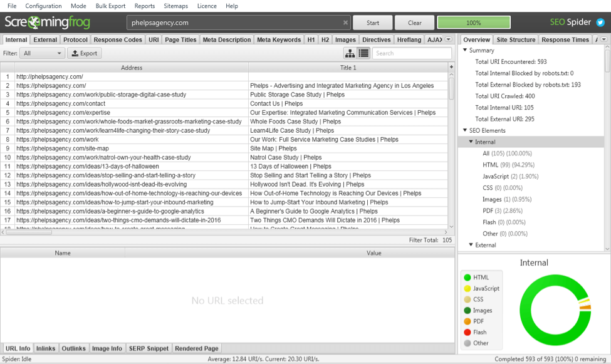Open the Bulk Export menu
The image size is (611, 364).
pyautogui.click(x=110, y=6)
